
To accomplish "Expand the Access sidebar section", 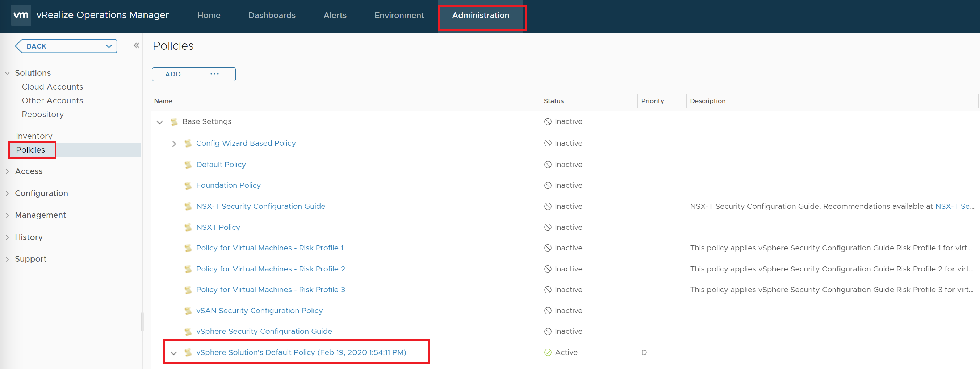I will [7, 171].
